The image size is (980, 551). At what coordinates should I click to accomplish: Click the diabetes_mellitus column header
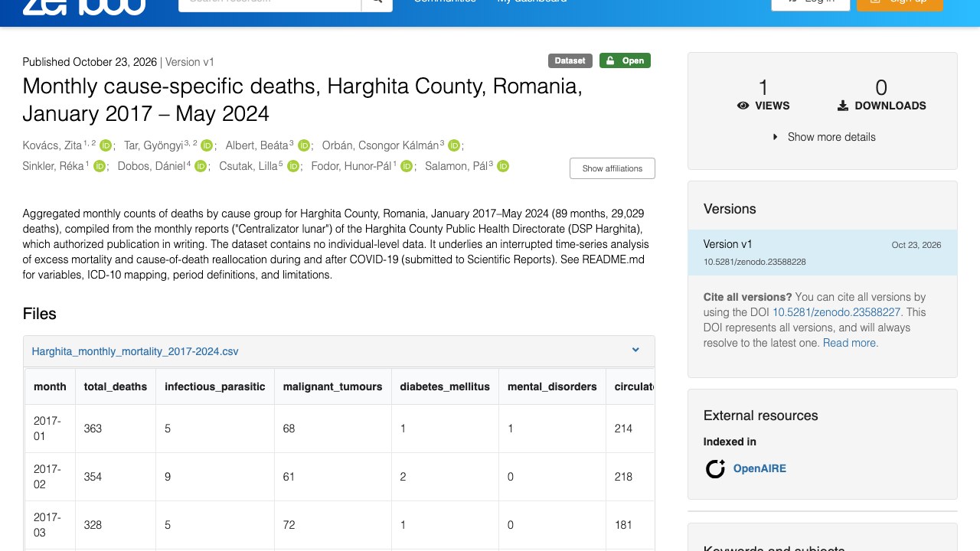(445, 386)
